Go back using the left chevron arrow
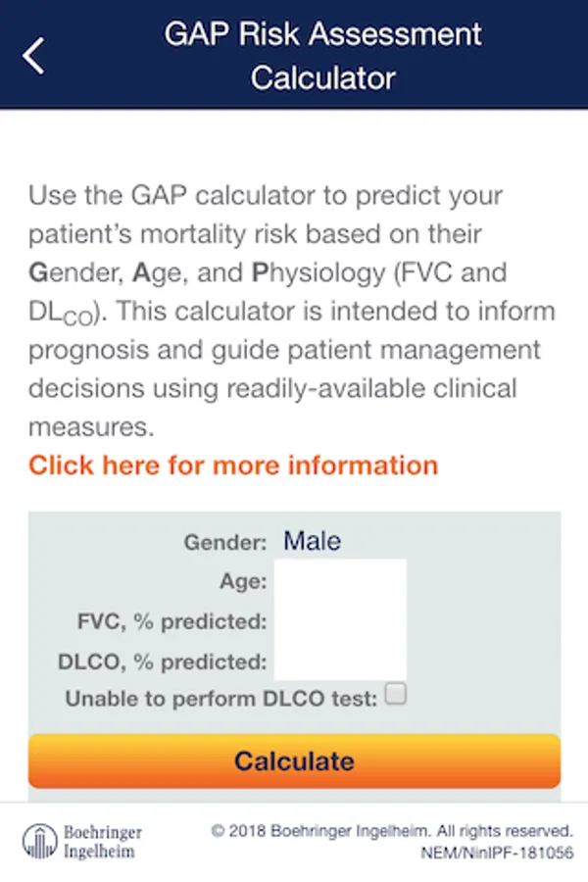 click(x=33, y=56)
